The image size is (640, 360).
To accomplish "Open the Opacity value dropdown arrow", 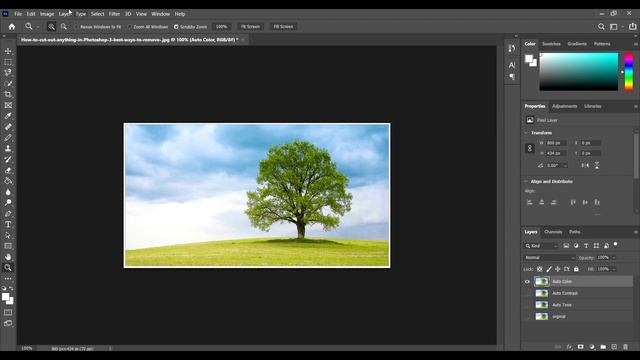I will tap(613, 258).
